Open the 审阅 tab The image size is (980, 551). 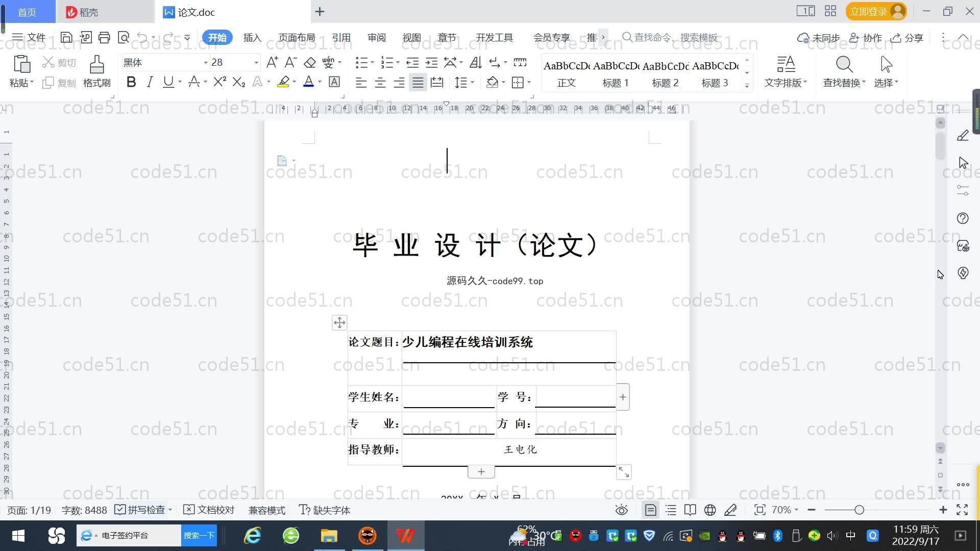click(x=377, y=37)
